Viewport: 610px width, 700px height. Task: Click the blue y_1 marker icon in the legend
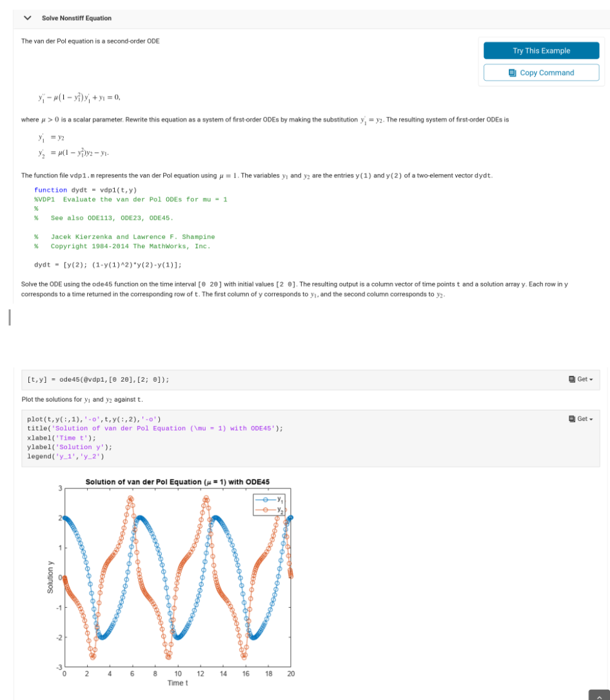tap(266, 500)
